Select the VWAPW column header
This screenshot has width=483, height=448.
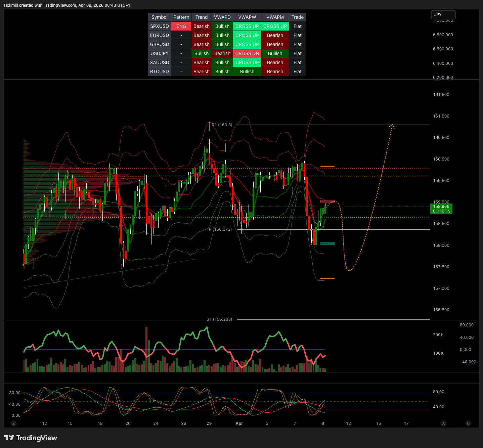point(247,17)
